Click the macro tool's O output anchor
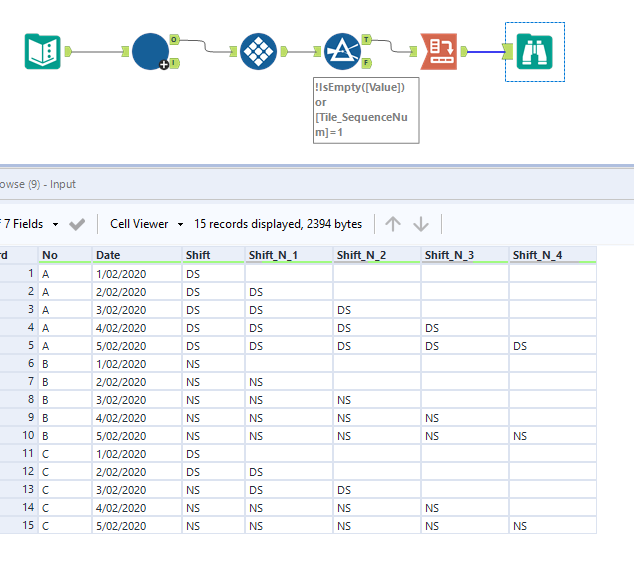Image resolution: width=634 pixels, height=565 pixels. pos(174,40)
